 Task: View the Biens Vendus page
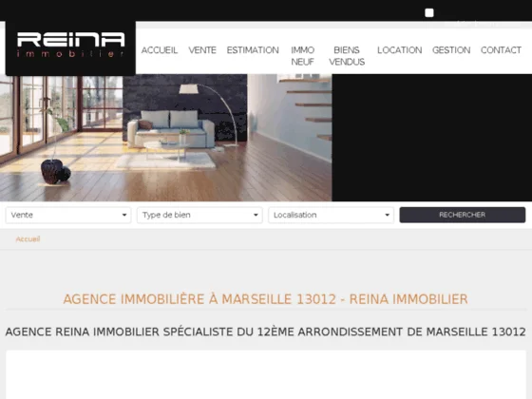pos(347,56)
